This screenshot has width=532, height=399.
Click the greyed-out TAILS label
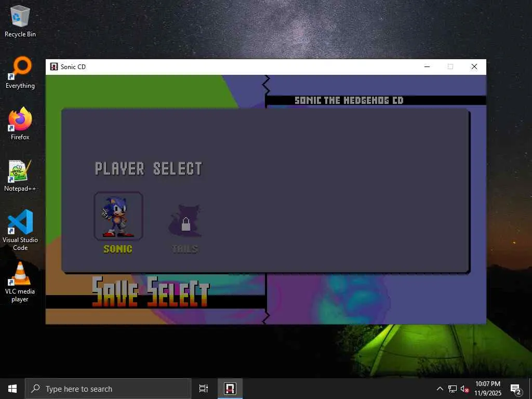[185, 249]
